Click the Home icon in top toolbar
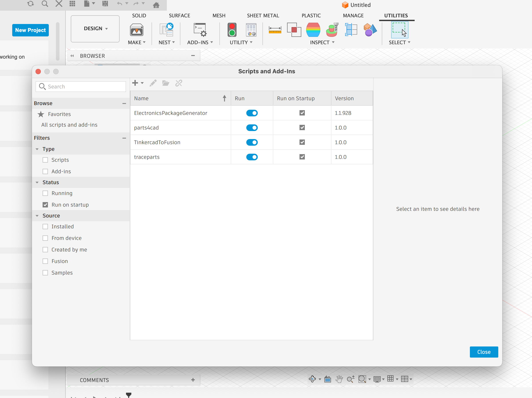 click(x=156, y=5)
